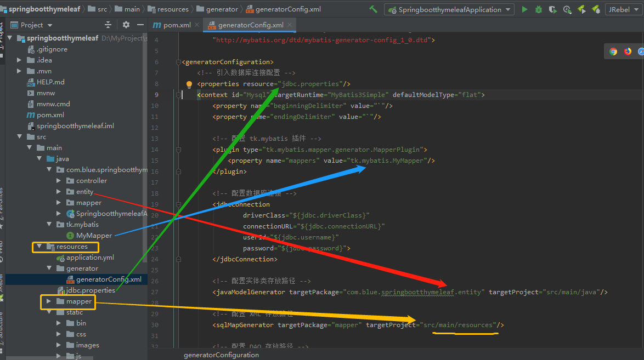The height and width of the screenshot is (360, 644).
Task: Click Debug with JRebel rocket icon
Action: (x=596, y=9)
